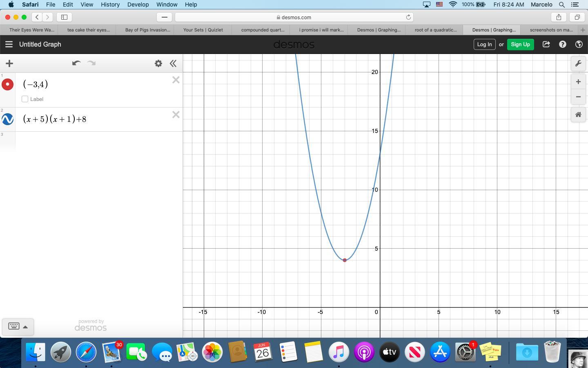Zoom in on the graph

(578, 82)
